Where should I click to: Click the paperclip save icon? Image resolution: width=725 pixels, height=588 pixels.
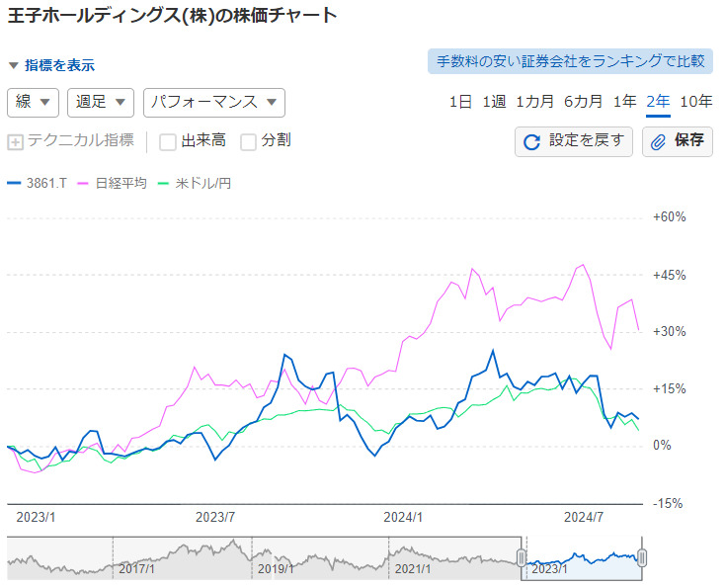659,141
